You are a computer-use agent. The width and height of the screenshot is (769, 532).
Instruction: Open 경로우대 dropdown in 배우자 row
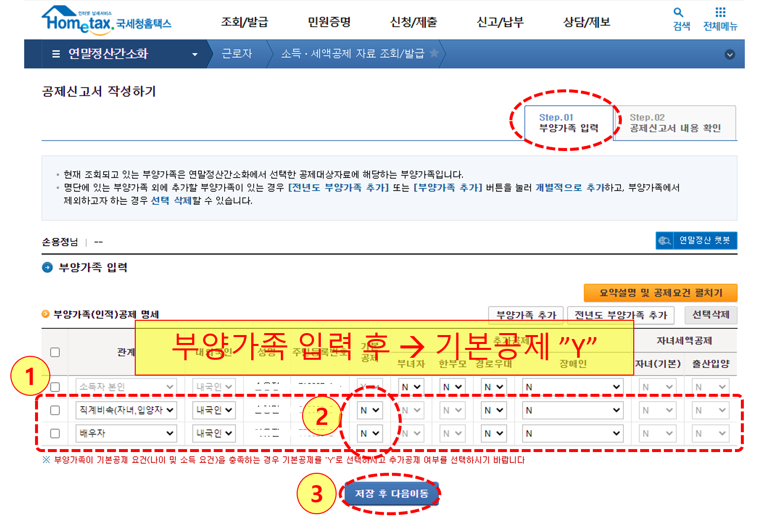coord(494,433)
